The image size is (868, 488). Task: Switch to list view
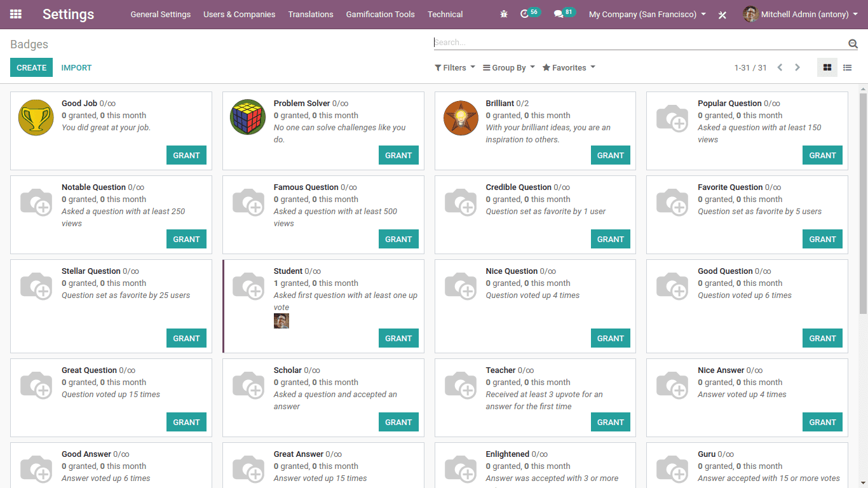847,67
